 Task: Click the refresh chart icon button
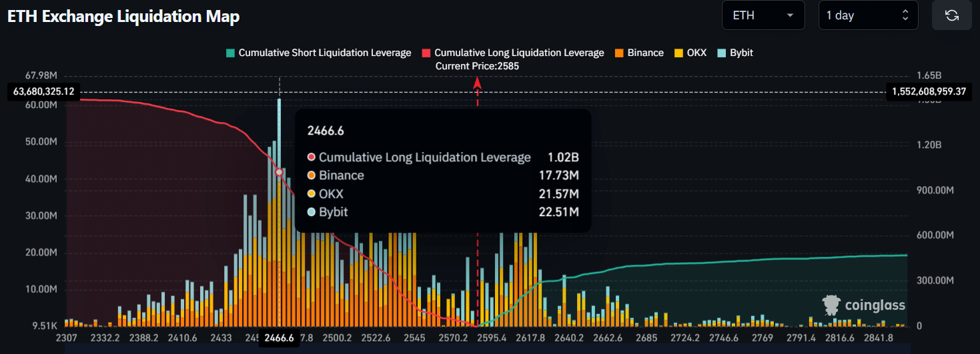[952, 15]
